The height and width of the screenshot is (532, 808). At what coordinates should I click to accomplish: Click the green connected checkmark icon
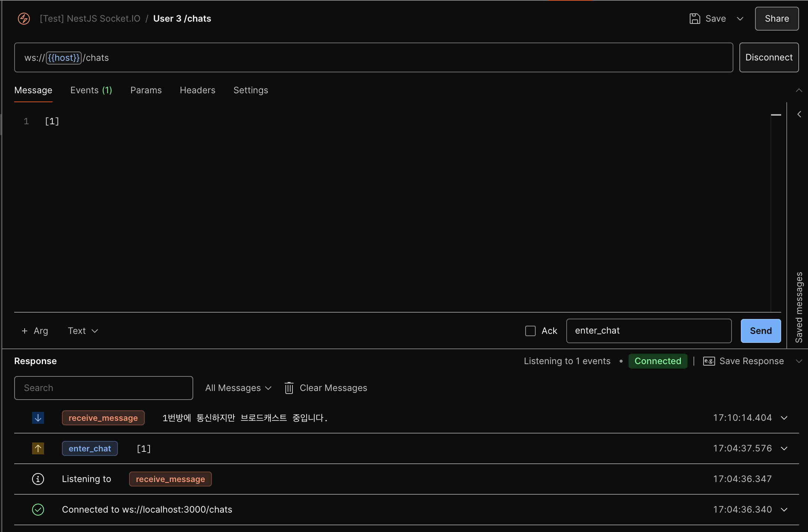(38, 510)
